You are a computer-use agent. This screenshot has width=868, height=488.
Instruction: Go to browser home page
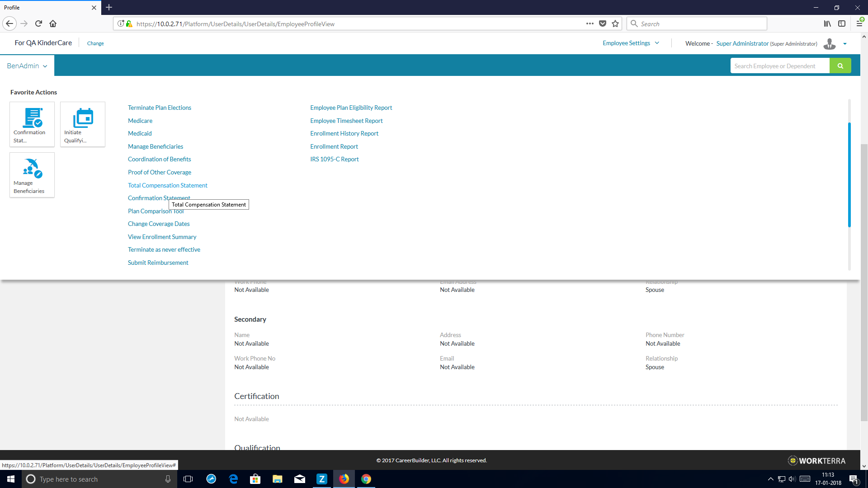pos(53,23)
